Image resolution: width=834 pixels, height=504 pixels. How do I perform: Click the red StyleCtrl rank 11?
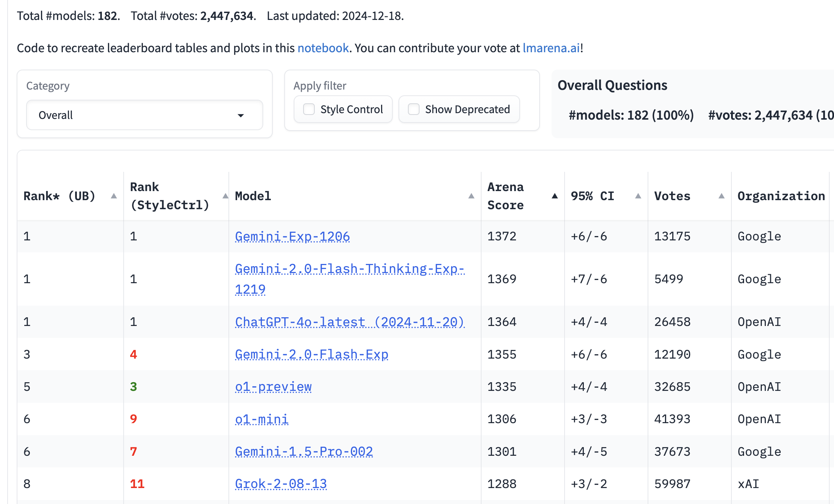coord(137,484)
